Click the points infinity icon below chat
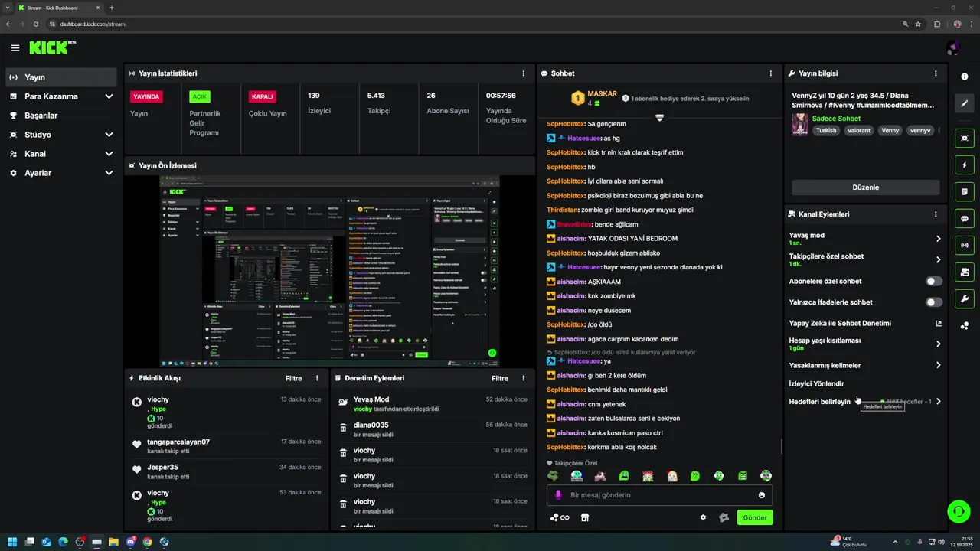 point(560,517)
